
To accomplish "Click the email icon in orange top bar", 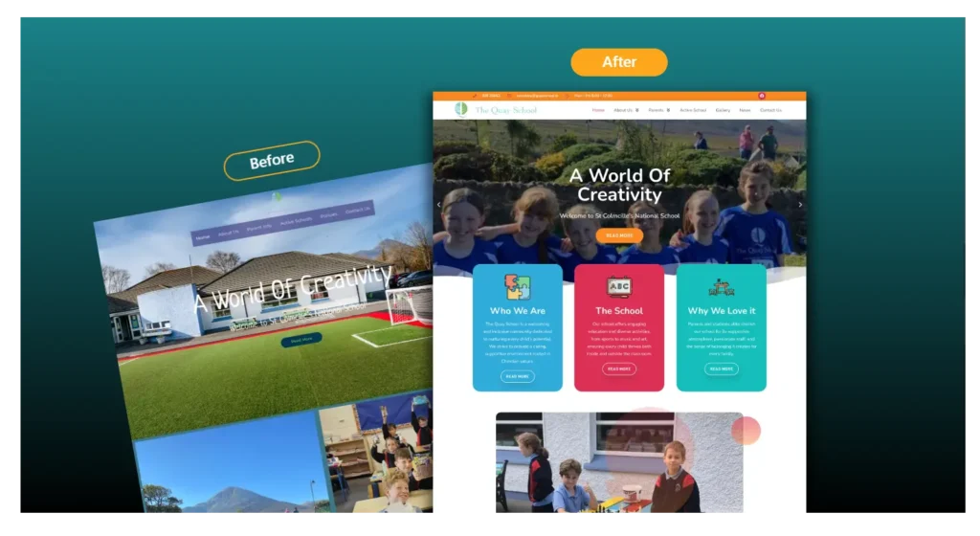I will [509, 97].
